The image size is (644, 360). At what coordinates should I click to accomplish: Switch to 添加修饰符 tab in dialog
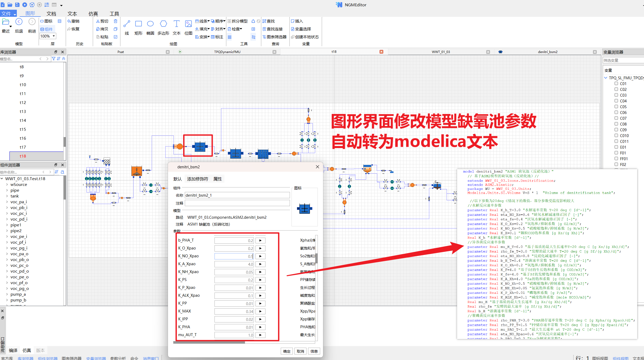click(198, 179)
